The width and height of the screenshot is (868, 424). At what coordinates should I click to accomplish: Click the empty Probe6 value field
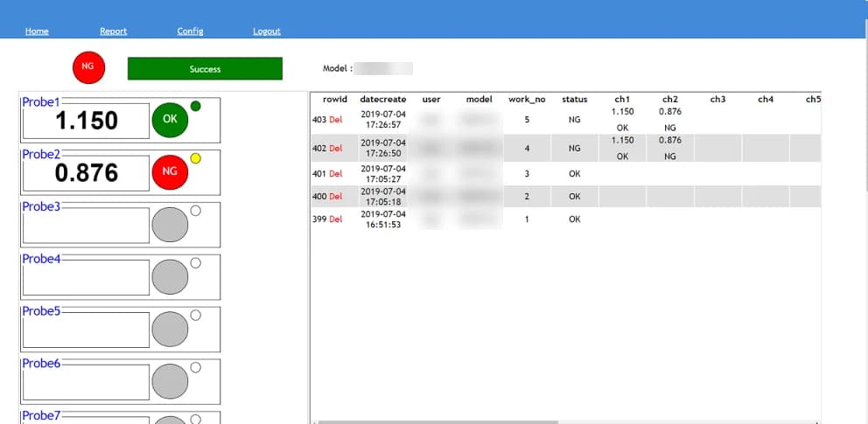(86, 382)
